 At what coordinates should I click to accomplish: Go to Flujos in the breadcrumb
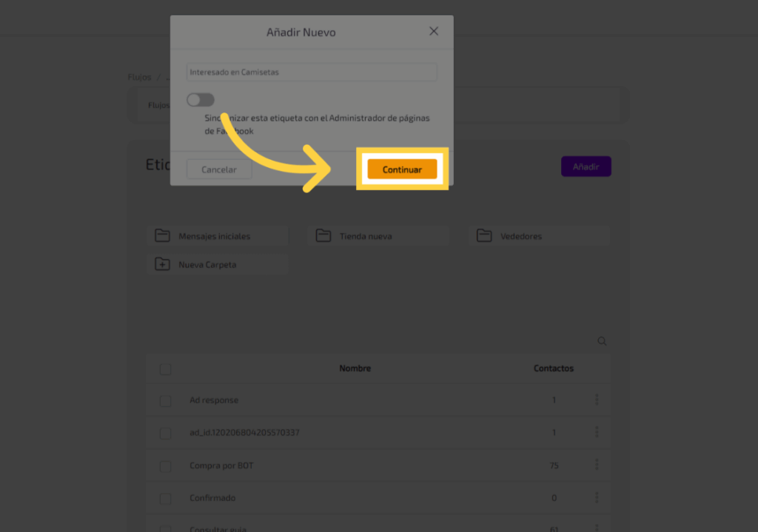point(139,77)
